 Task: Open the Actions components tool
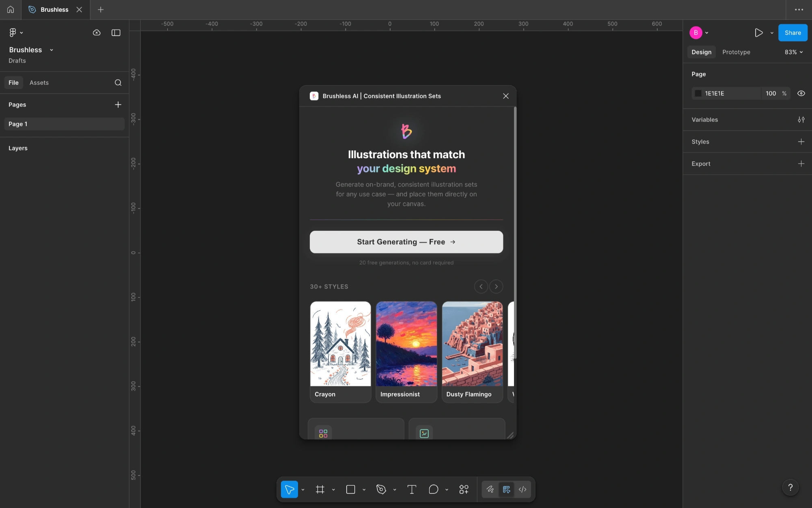pyautogui.click(x=464, y=489)
